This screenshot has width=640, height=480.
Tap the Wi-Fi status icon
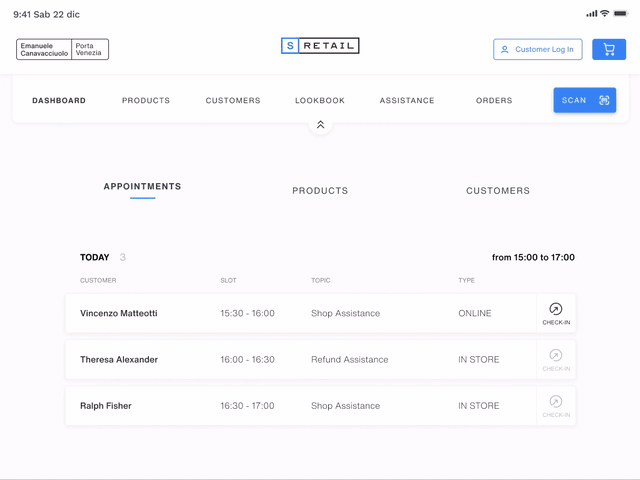point(605,14)
